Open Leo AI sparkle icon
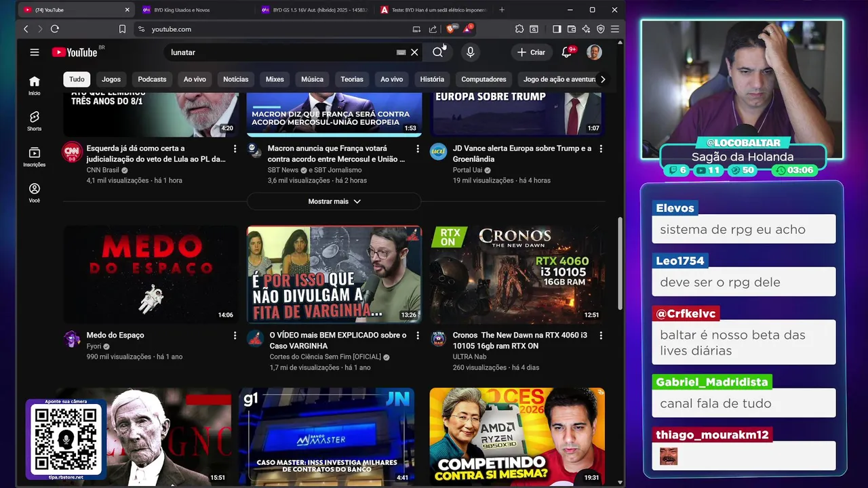 pyautogui.click(x=586, y=29)
